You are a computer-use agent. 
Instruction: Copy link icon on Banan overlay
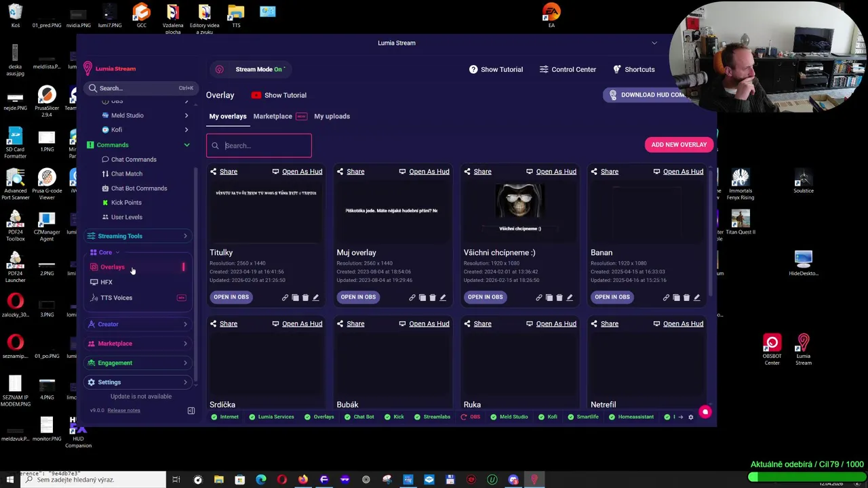(666, 297)
